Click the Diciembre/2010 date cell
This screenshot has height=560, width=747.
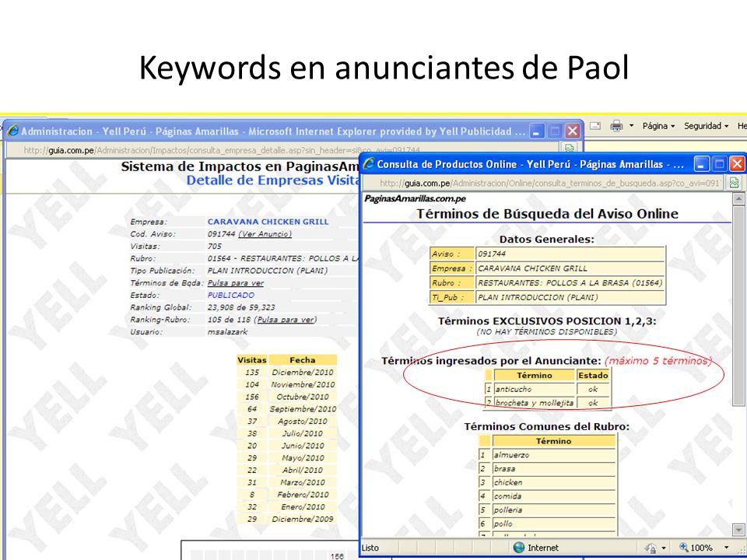pyautogui.click(x=303, y=373)
